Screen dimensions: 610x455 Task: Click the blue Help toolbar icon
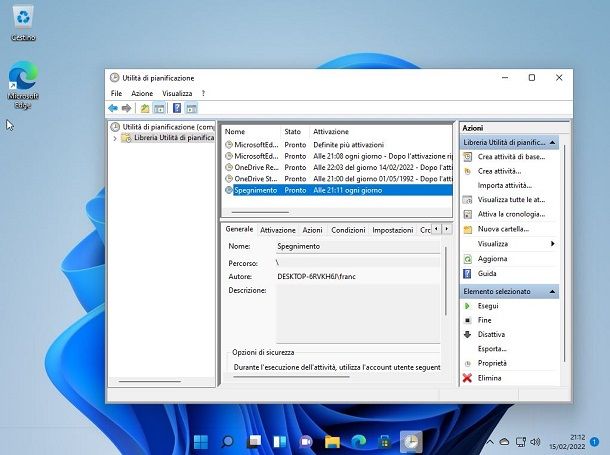click(177, 108)
